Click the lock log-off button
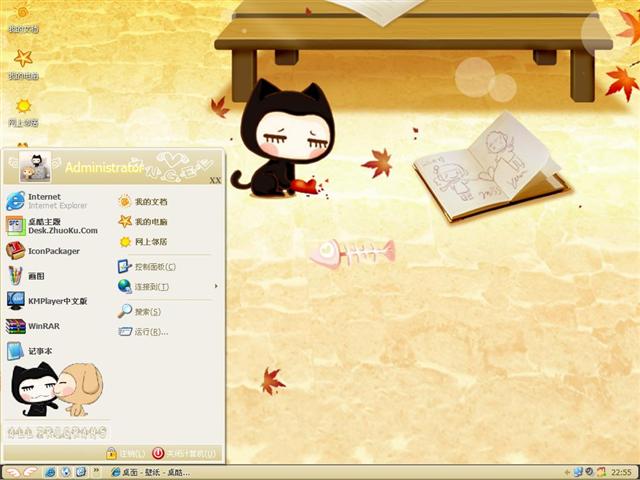This screenshot has height=480, width=640. [125, 453]
